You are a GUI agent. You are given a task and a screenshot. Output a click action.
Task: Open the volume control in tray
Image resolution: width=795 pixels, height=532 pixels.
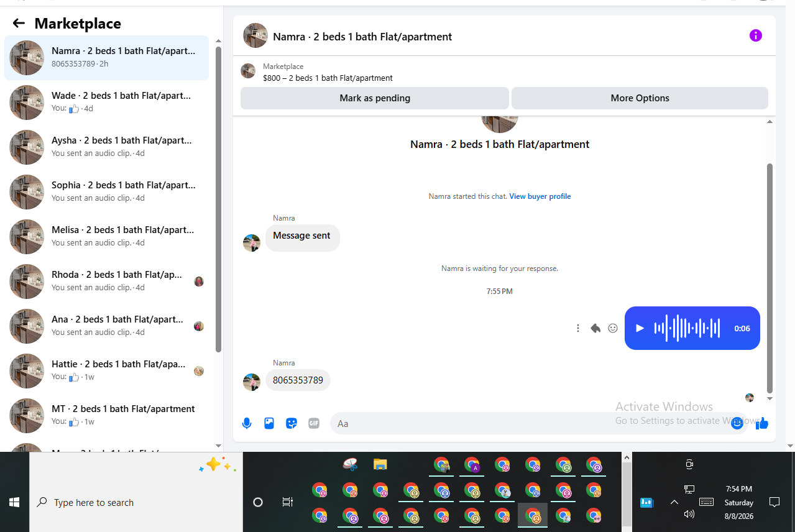(x=689, y=514)
